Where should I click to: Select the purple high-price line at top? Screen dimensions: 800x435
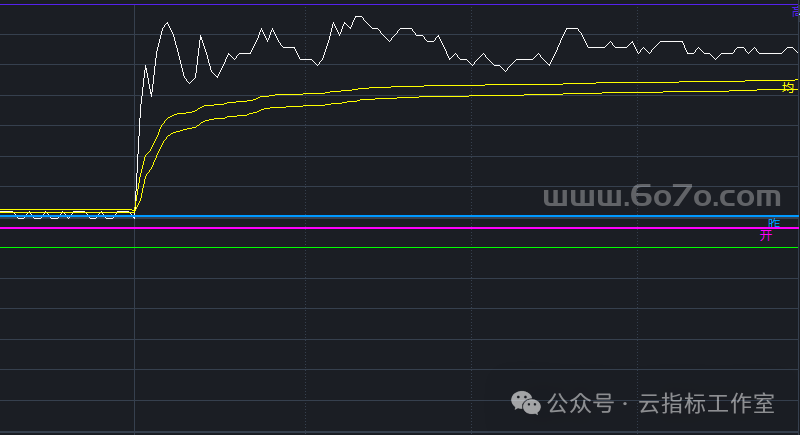(400, 5)
